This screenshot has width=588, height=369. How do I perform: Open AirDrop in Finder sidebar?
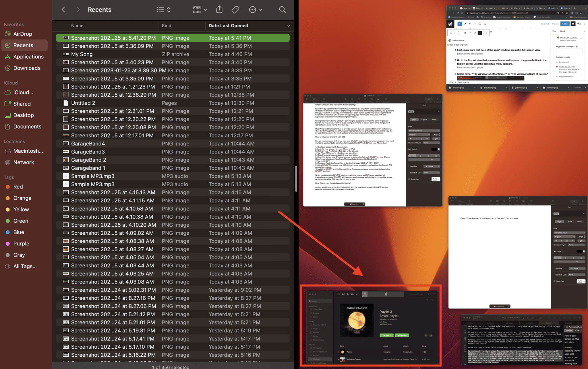[x=22, y=34]
